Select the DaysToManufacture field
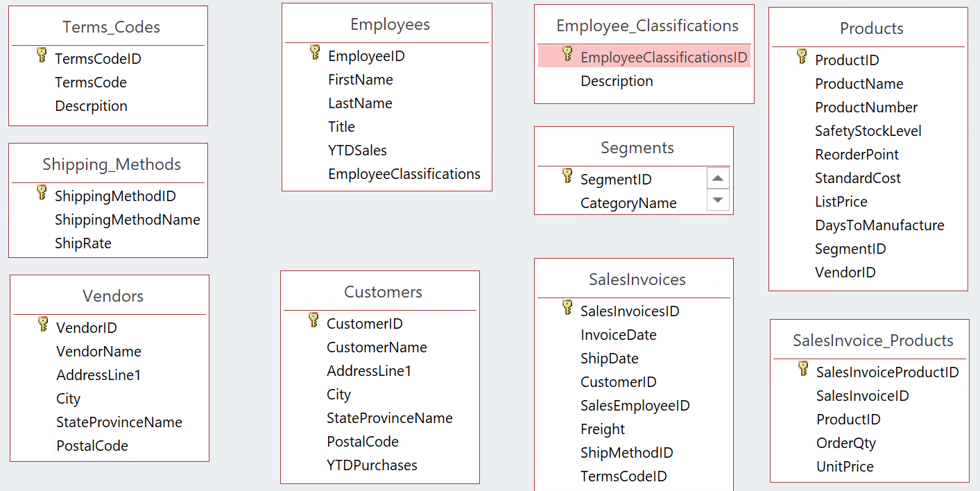The height and width of the screenshot is (491, 980). (x=879, y=225)
